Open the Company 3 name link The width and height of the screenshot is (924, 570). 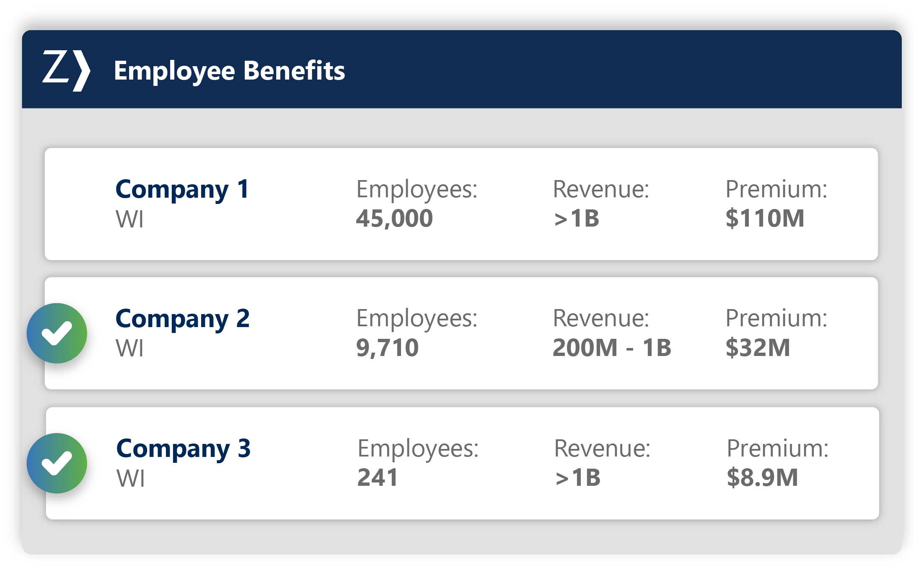183,449
